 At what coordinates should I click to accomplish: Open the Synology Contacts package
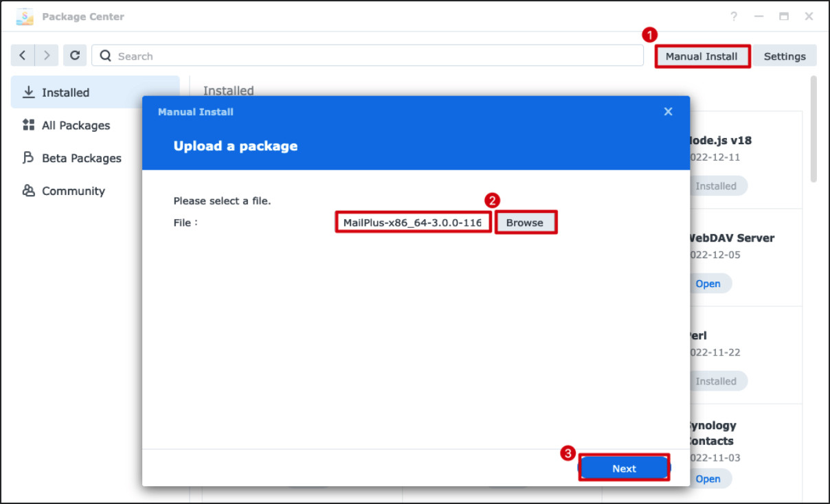708,479
